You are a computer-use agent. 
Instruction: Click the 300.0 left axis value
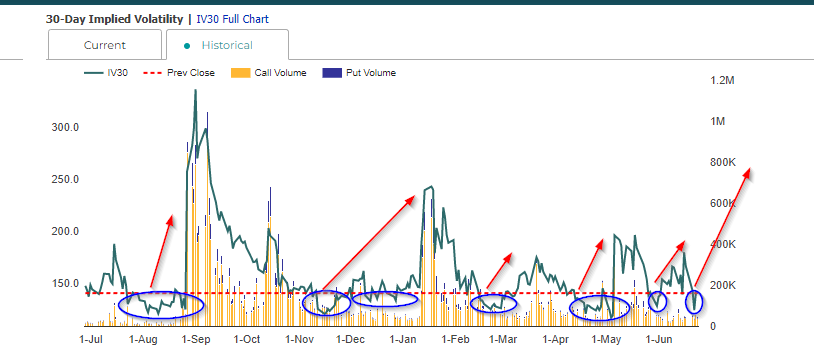tap(65, 127)
